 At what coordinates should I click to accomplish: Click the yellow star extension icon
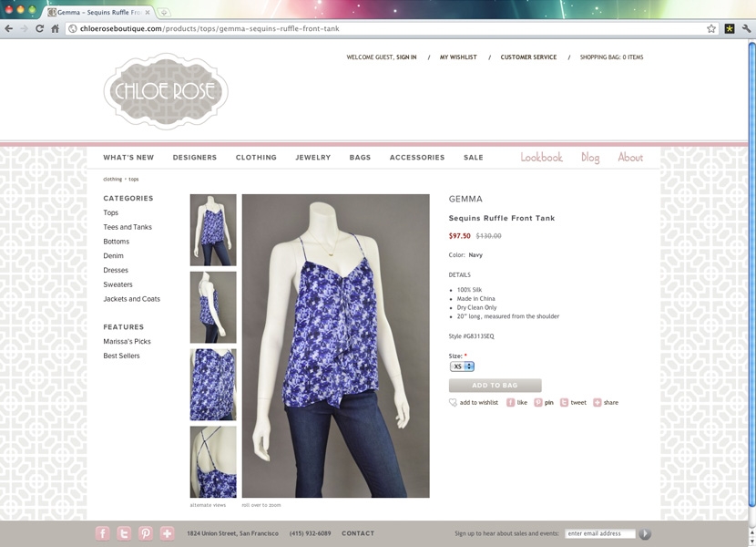coord(730,28)
